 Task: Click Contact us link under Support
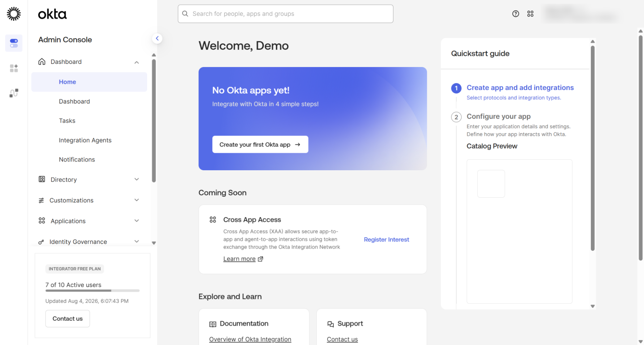click(342, 339)
